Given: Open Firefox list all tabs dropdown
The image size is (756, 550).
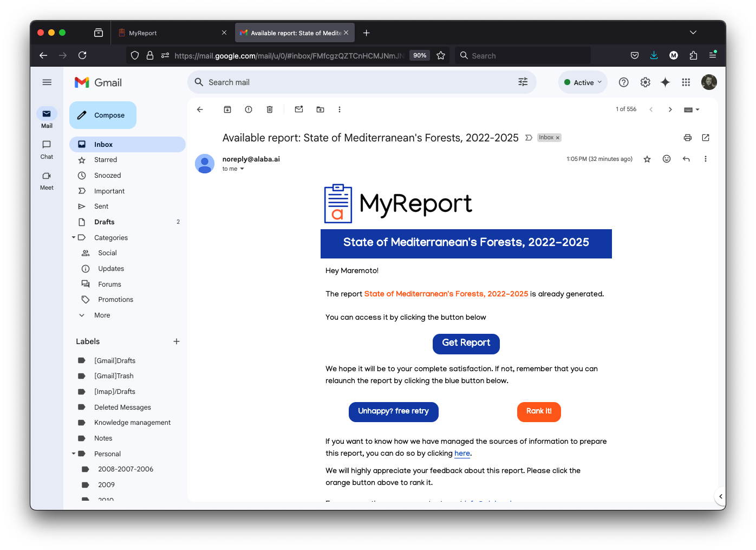Looking at the screenshot, I should [x=693, y=33].
